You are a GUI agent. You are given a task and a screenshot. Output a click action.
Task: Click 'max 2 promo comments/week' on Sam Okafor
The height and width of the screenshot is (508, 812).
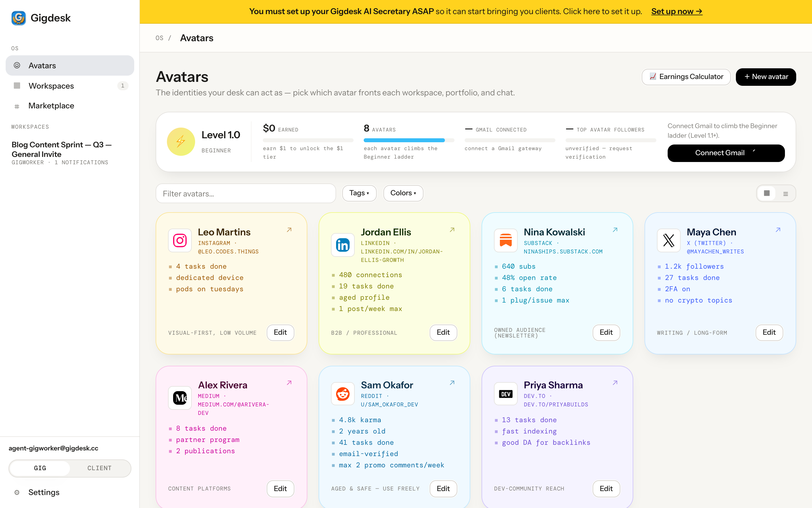point(391,465)
